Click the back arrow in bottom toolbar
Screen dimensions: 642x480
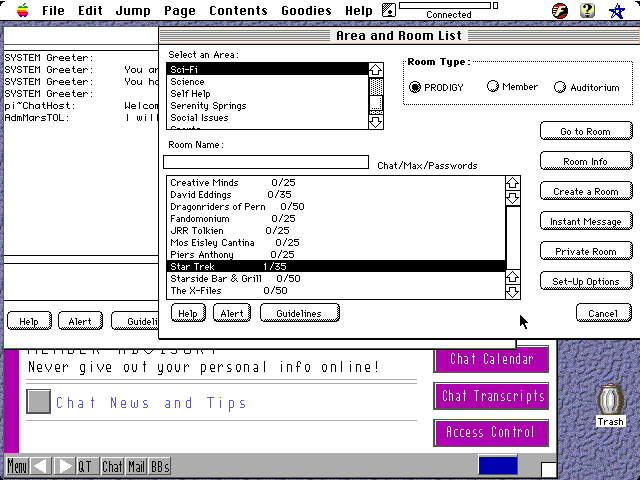(x=41, y=466)
